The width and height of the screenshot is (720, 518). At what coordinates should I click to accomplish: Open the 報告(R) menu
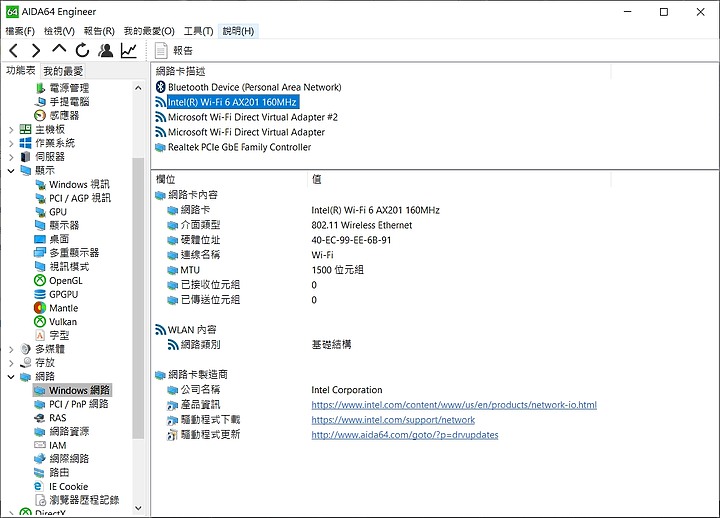pyautogui.click(x=99, y=31)
